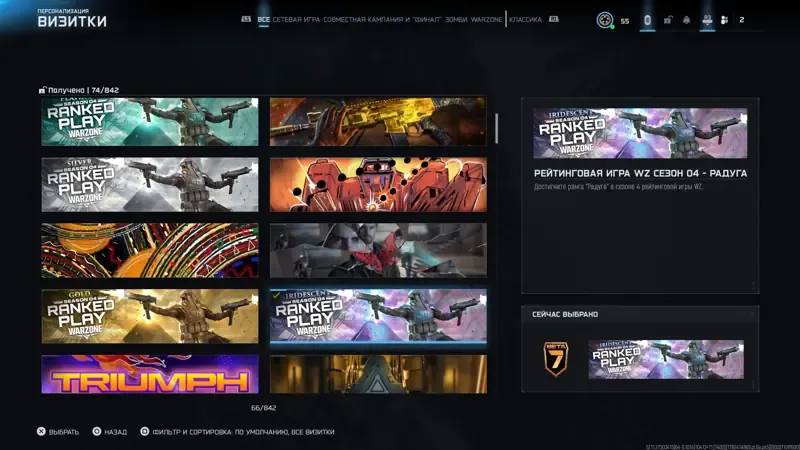Select the red mech calling card

coord(378,184)
